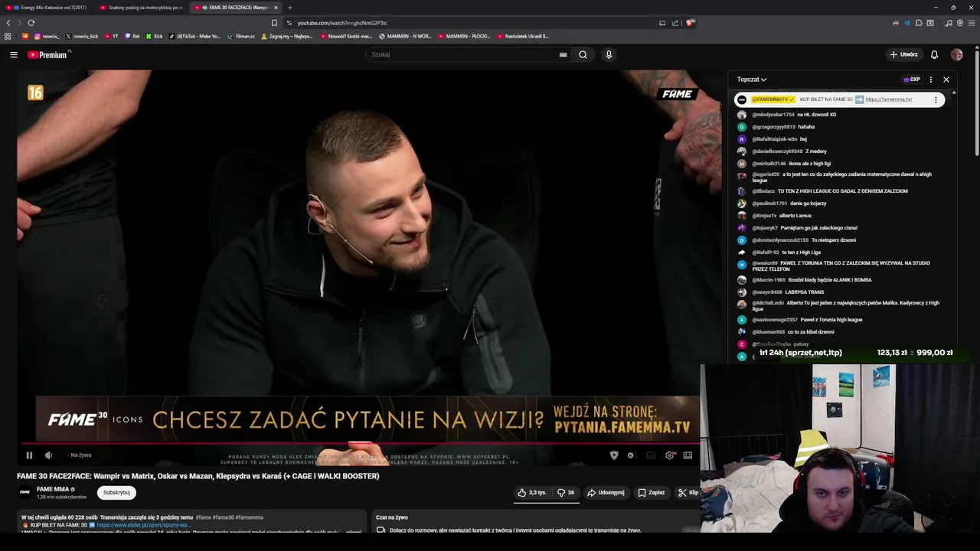980x551 pixels.
Task: Open the video player settings gear
Action: 670,455
